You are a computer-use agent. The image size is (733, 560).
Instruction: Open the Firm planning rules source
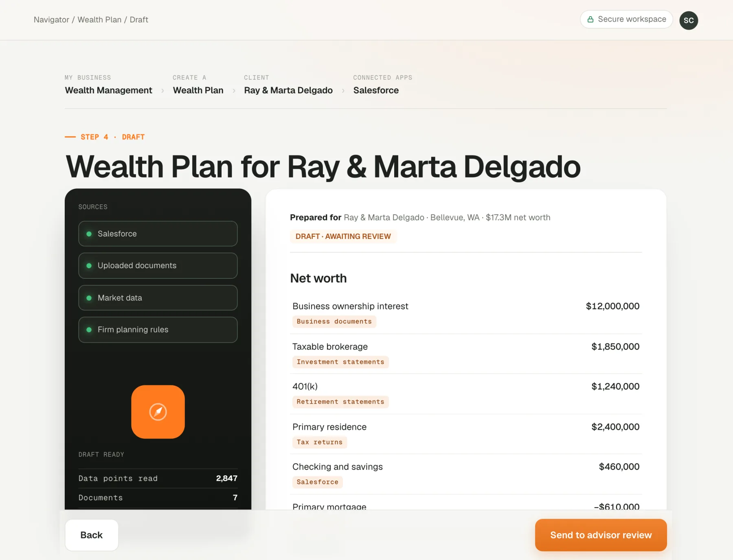coord(158,330)
